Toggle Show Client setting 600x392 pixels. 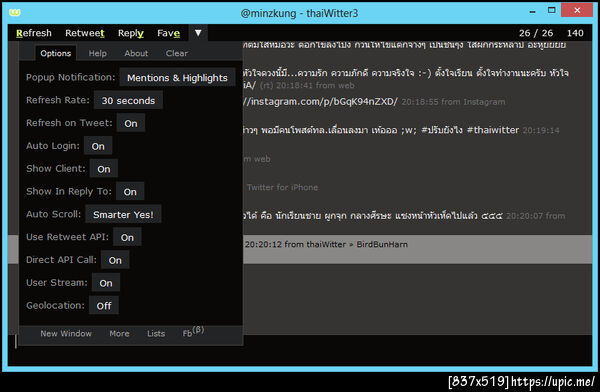(104, 169)
